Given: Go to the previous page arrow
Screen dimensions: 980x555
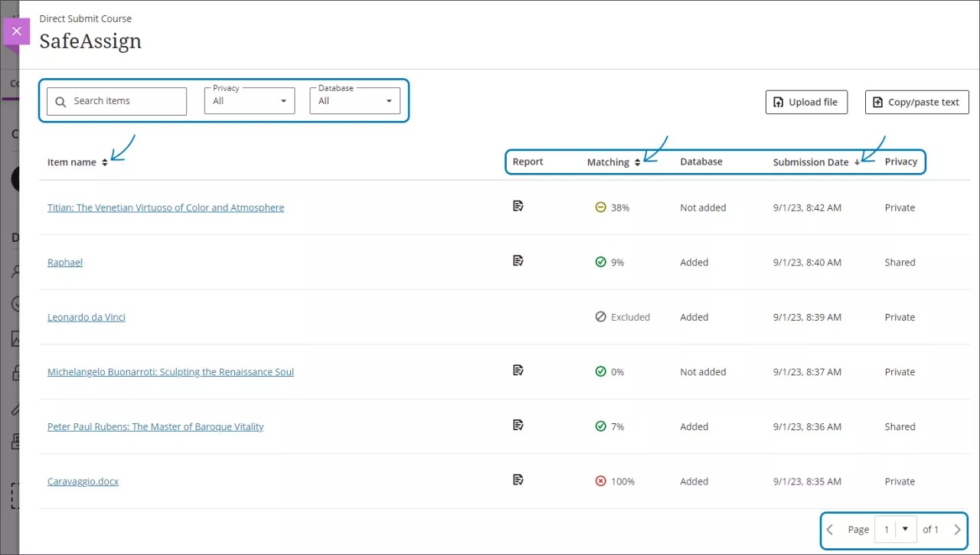Looking at the screenshot, I should [830, 530].
